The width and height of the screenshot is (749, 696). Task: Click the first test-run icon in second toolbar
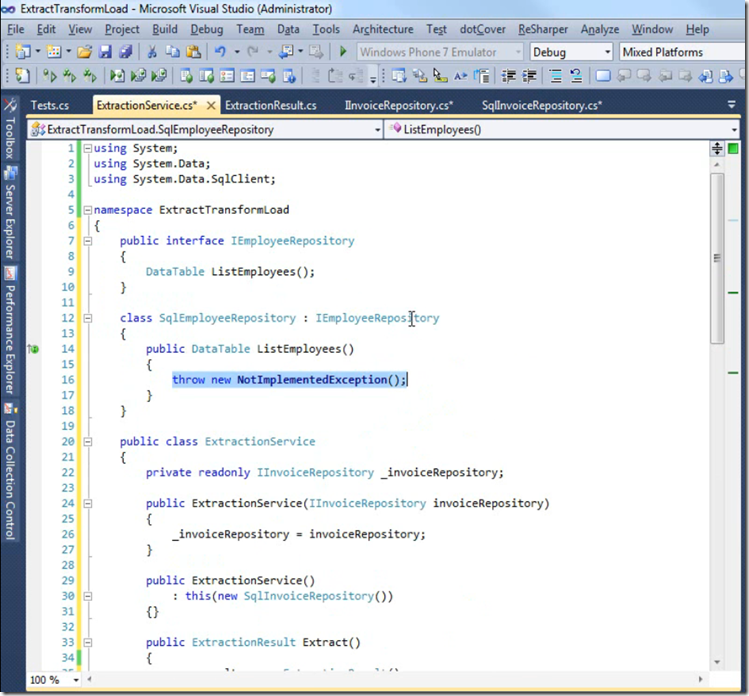tap(49, 76)
